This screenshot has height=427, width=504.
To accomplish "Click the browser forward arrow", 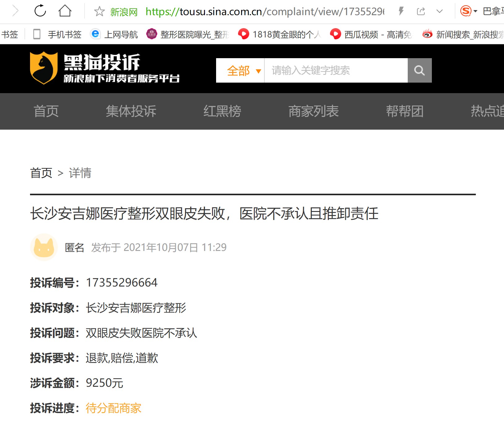I will 15,11.
